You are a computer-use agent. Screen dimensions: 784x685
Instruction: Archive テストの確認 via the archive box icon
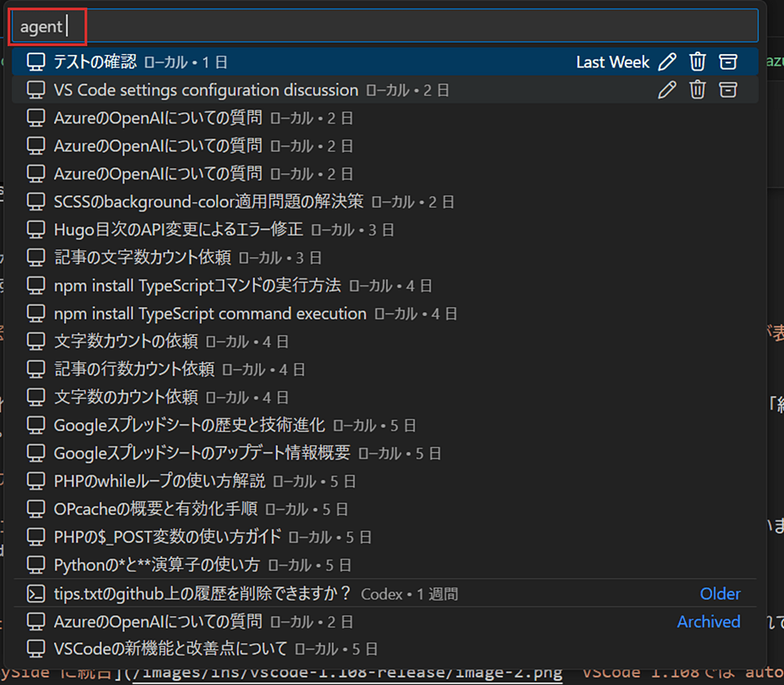point(728,61)
